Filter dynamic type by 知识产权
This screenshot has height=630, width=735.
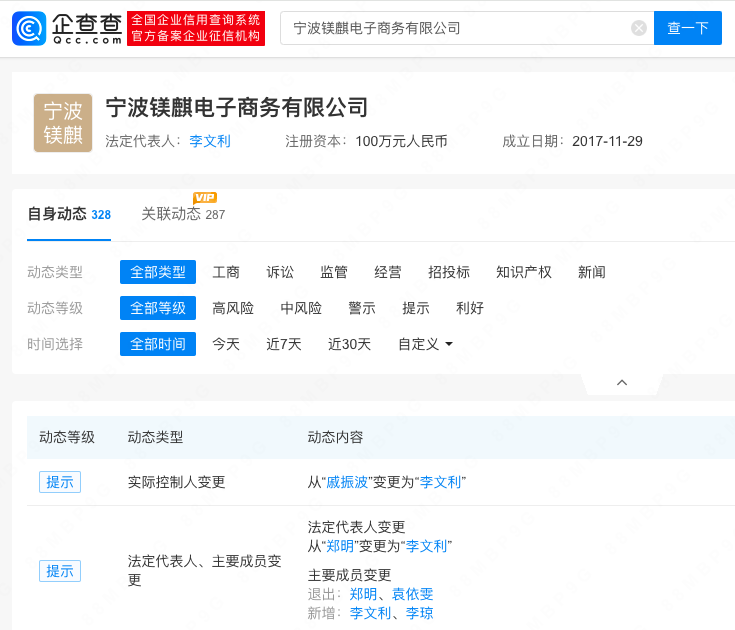point(524,272)
